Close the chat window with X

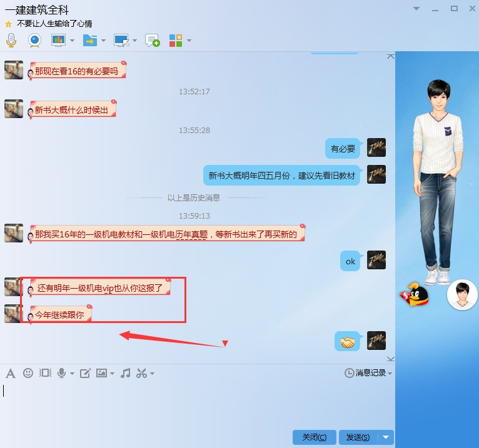coord(472,9)
